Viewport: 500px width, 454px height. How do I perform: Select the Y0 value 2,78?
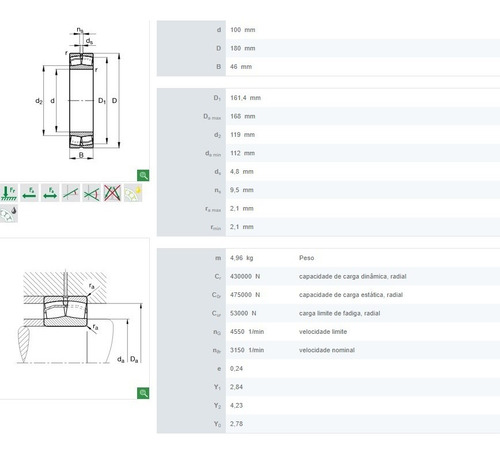point(236,424)
